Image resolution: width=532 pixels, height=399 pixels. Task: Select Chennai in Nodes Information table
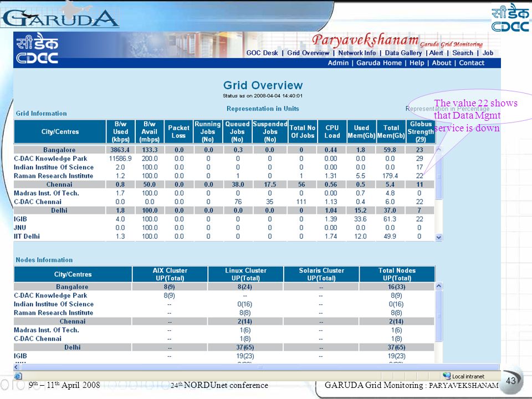[224, 321]
